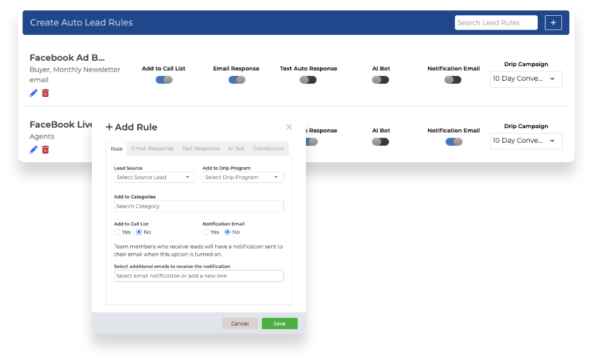Viewport: 593px width, 364px height.
Task: Turn on AI Bot for the FaceBook Live rule
Action: (x=380, y=141)
